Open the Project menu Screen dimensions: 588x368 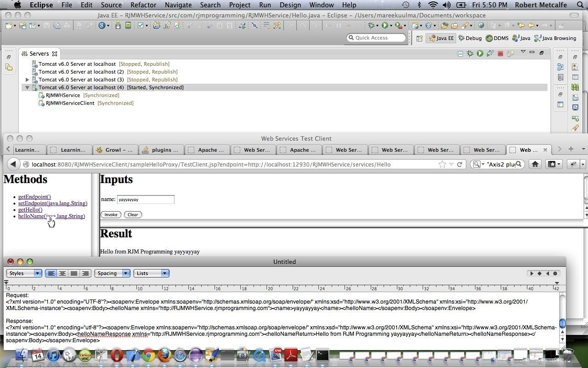(x=240, y=5)
